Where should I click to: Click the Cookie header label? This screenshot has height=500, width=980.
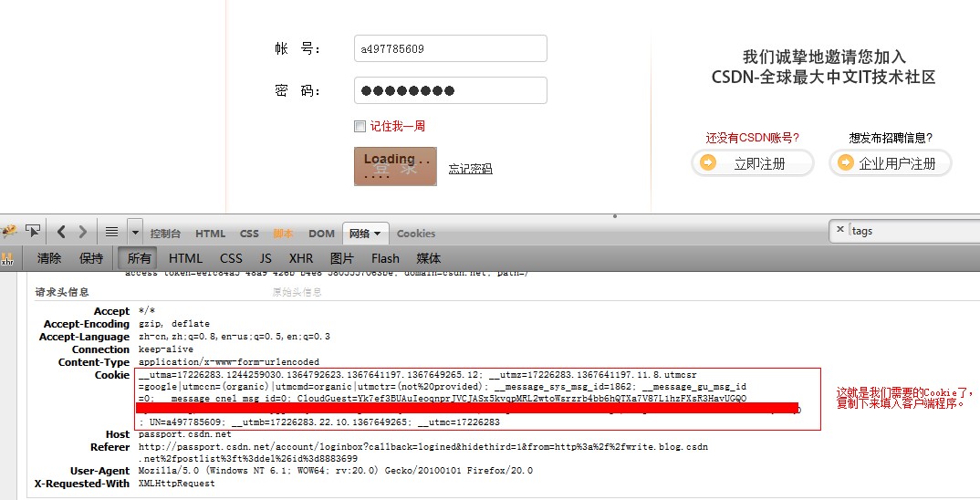coord(112,375)
